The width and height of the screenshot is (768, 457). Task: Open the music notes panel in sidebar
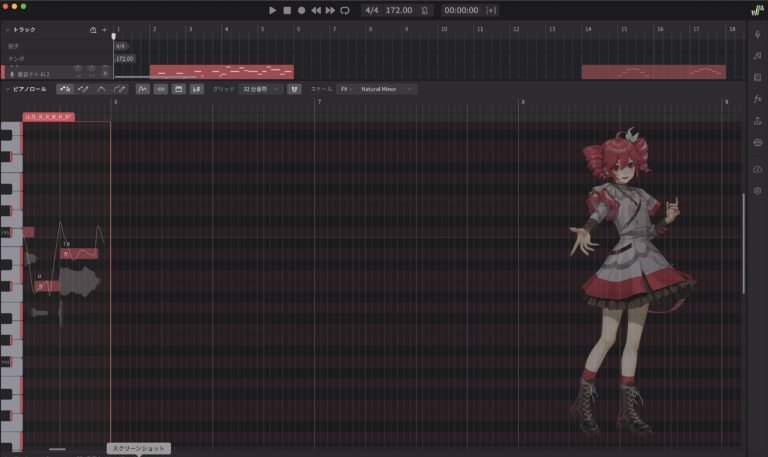(x=758, y=56)
